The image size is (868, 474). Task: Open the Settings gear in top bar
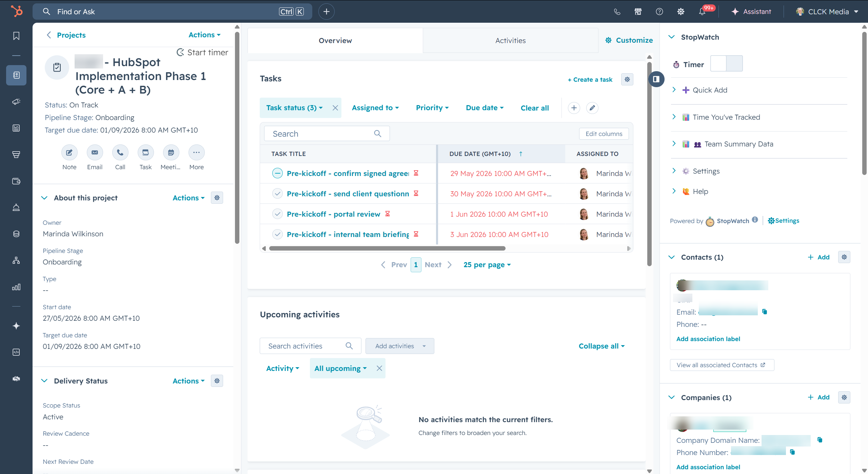pyautogui.click(x=681, y=12)
